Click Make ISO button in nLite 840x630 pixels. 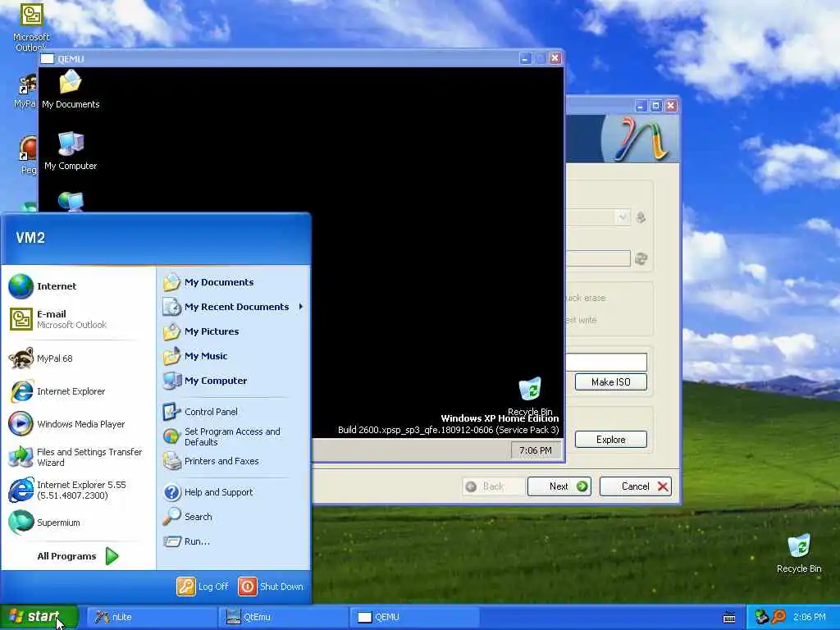coord(610,382)
